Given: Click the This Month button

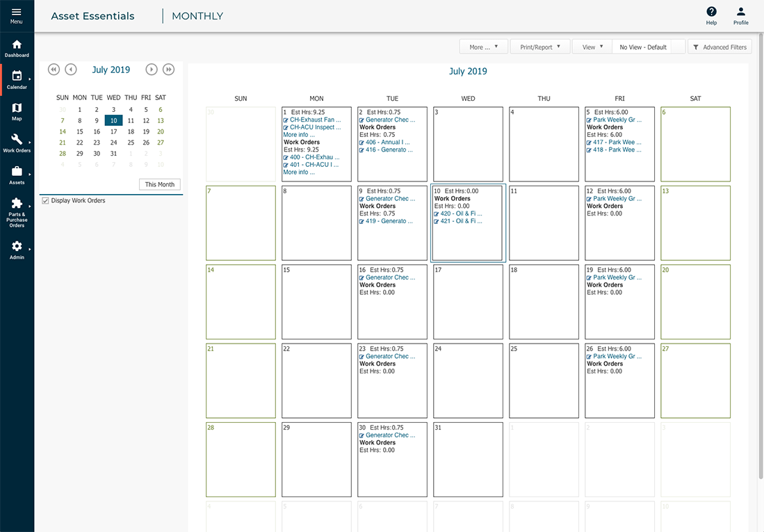Looking at the screenshot, I should (x=160, y=184).
